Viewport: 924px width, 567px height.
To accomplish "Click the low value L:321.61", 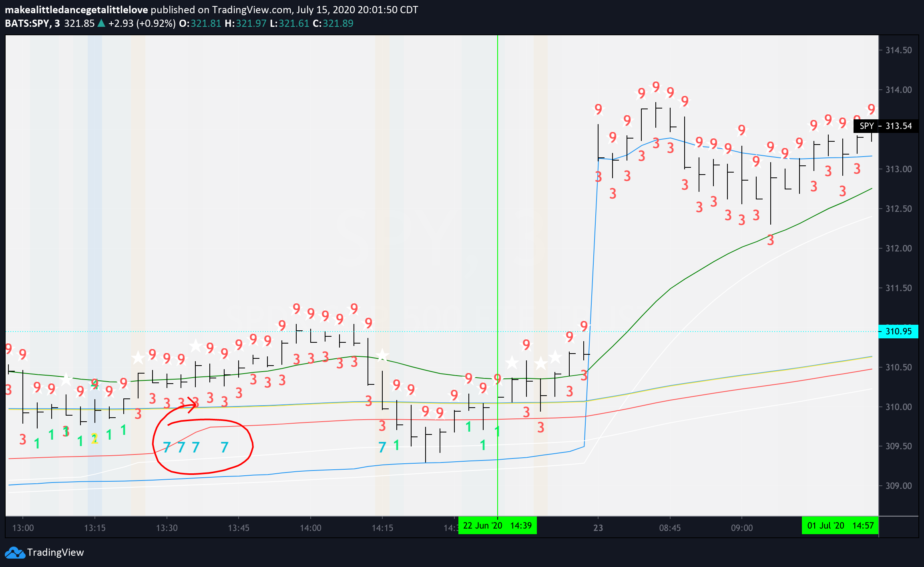I will point(289,23).
